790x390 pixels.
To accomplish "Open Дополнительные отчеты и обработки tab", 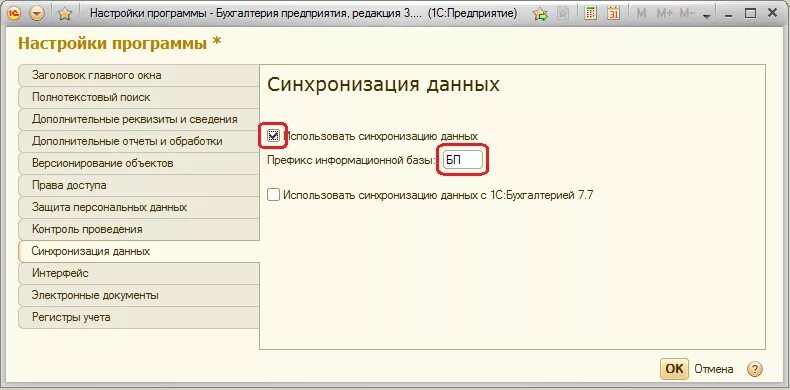I will pyautogui.click(x=139, y=142).
